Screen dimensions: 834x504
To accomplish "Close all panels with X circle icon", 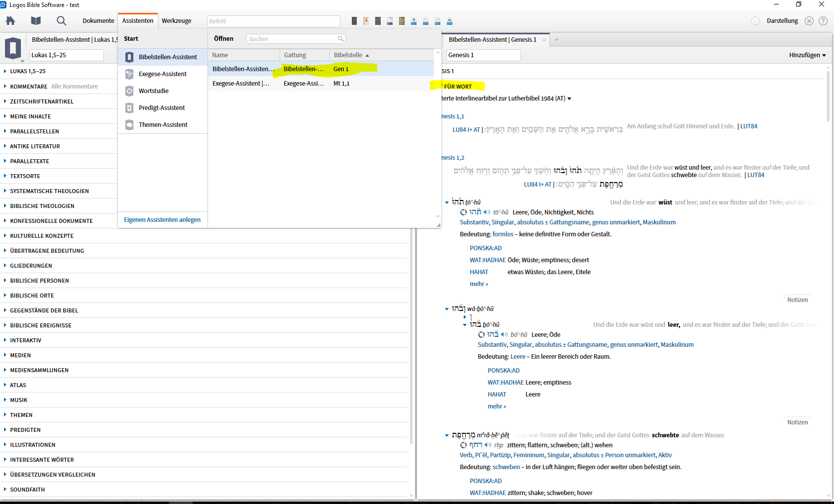I will (x=809, y=21).
